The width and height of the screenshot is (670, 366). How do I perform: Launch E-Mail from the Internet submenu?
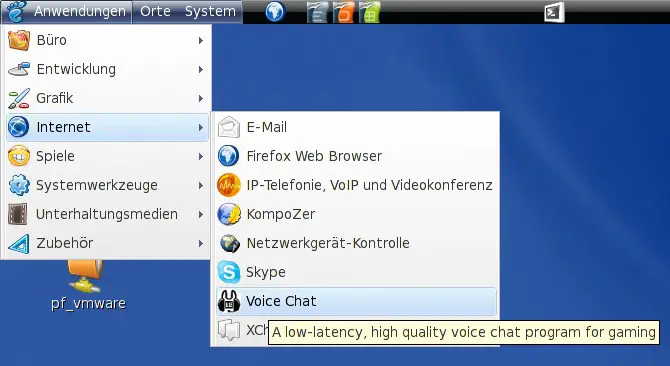pyautogui.click(x=356, y=127)
